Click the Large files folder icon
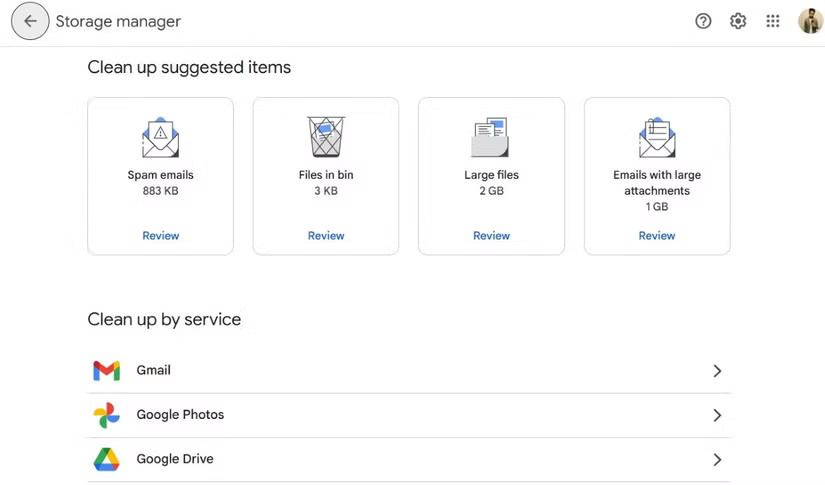825x485 pixels. pos(491,138)
